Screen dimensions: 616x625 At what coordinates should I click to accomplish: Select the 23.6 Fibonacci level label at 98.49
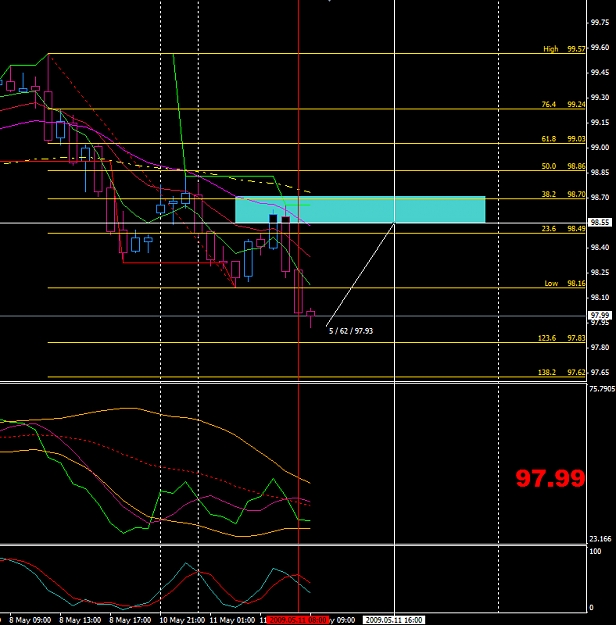click(563, 228)
